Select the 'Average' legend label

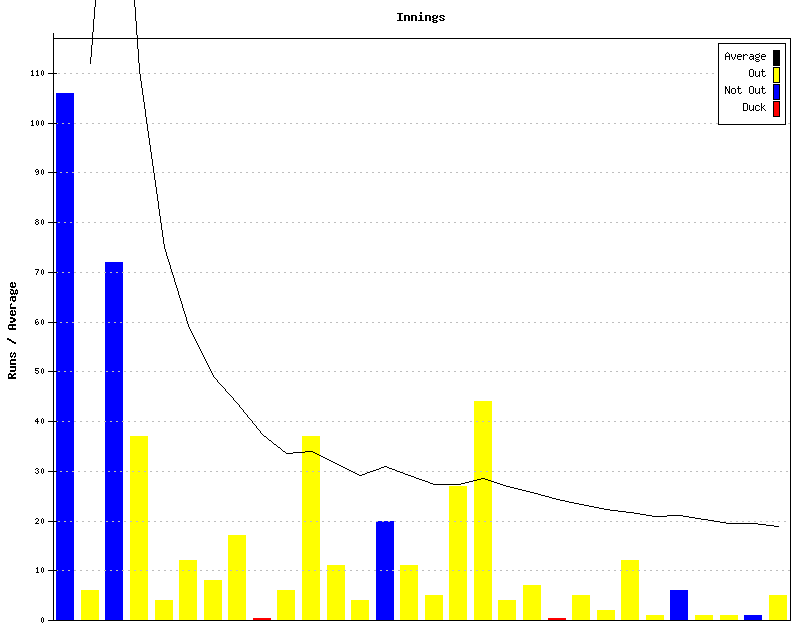(x=745, y=56)
